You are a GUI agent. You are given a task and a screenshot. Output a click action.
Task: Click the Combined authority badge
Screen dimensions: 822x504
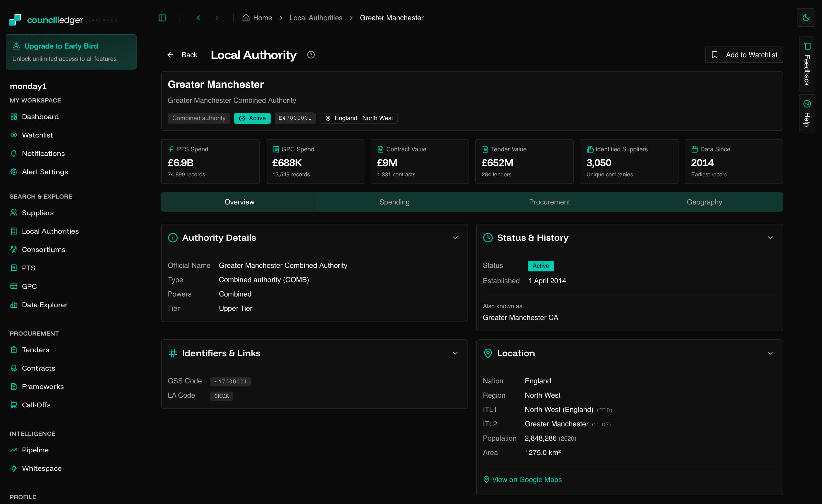point(199,118)
